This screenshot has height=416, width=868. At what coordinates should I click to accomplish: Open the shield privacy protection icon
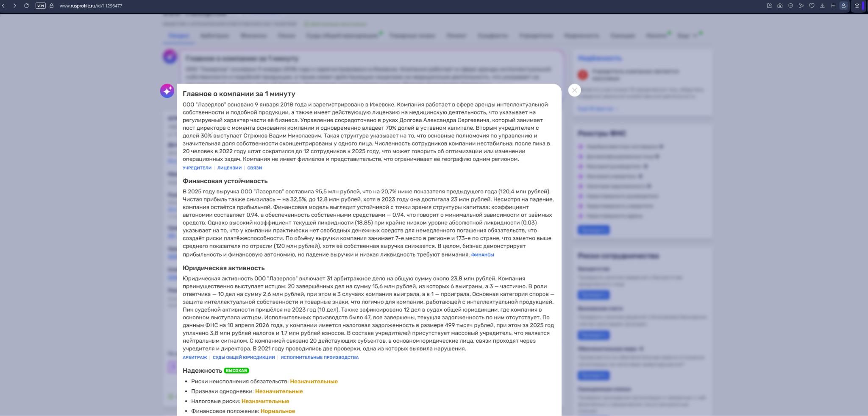coord(790,6)
